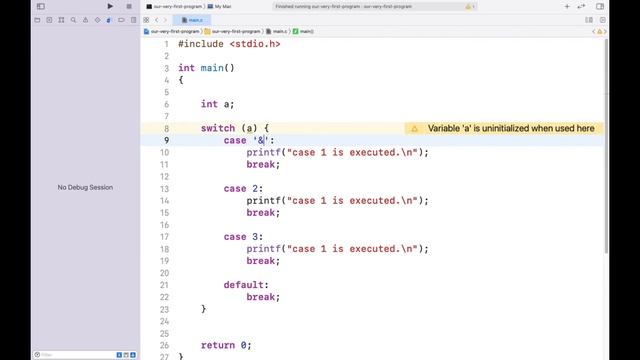Click the uninitialized variable warning banner
Viewport: 640px width, 360px height.
point(504,128)
